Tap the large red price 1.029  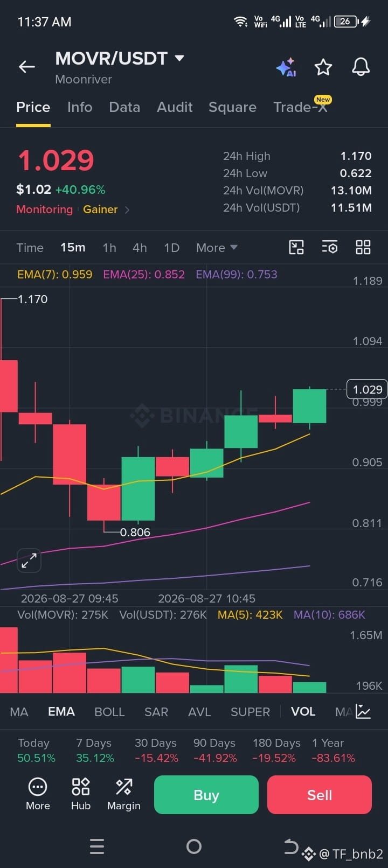click(56, 160)
